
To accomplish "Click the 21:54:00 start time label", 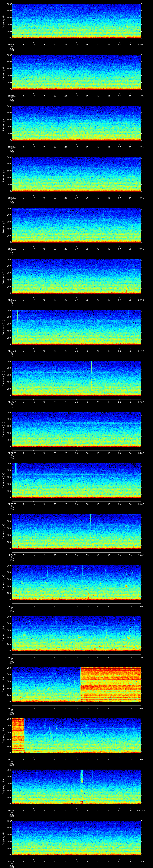I will 12,555.
